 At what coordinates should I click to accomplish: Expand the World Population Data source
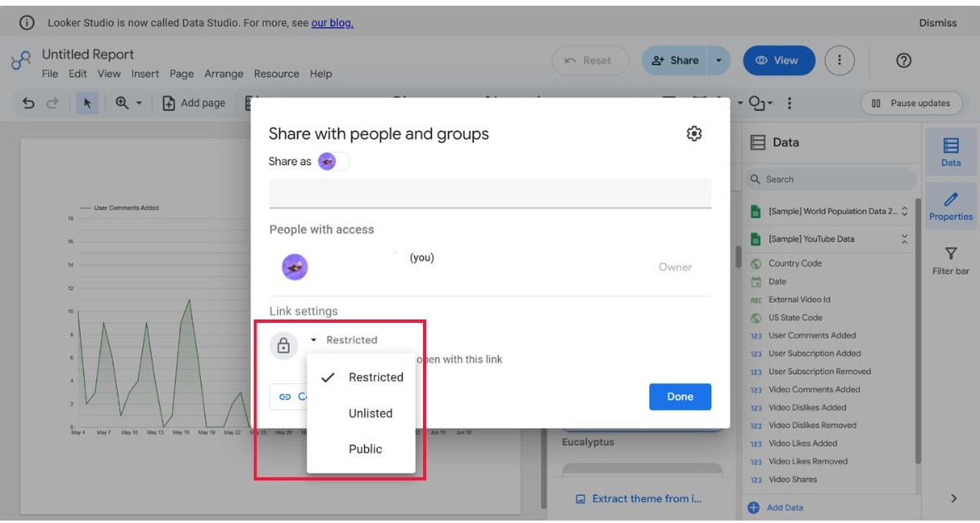904,212
